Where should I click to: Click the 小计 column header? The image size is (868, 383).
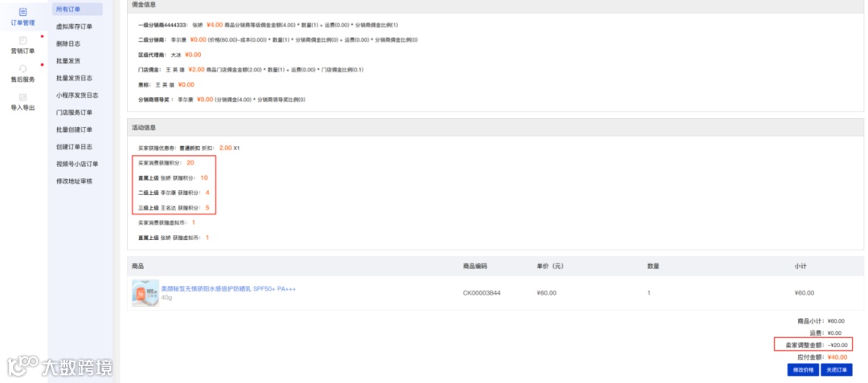(800, 267)
